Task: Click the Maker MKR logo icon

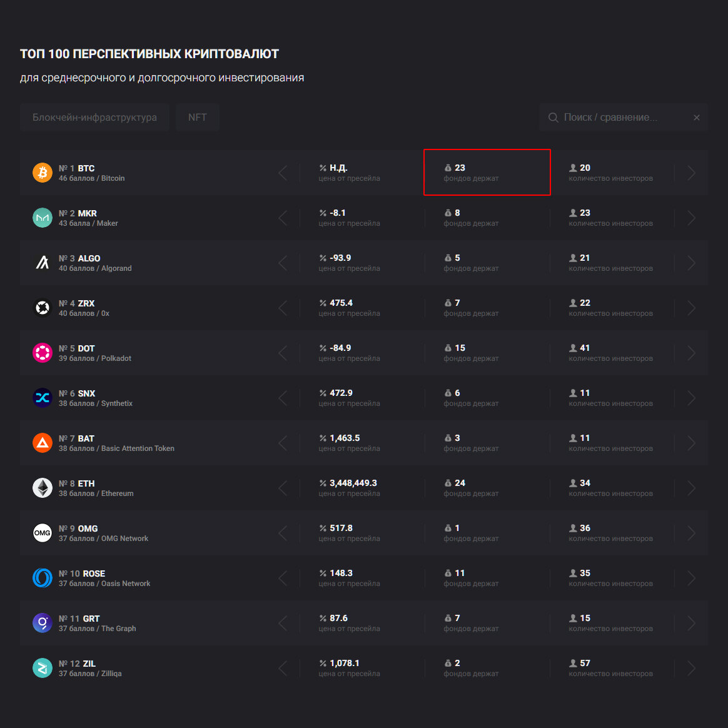Action: (43, 218)
